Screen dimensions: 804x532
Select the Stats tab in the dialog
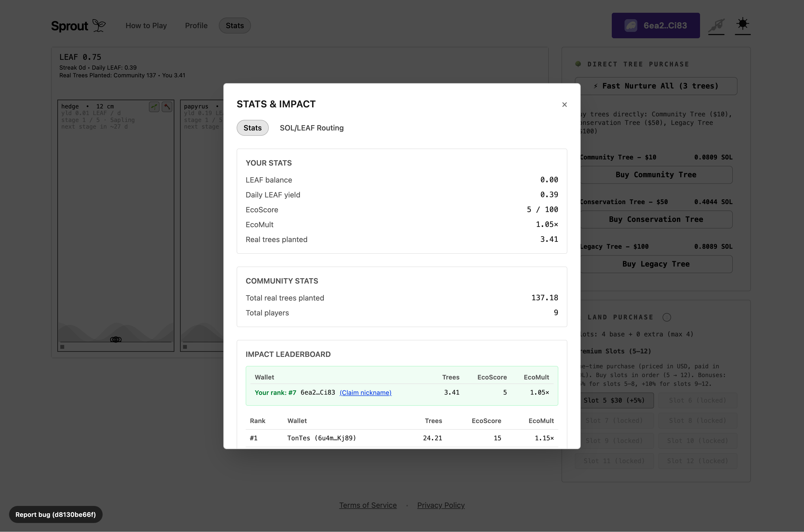[253, 128]
